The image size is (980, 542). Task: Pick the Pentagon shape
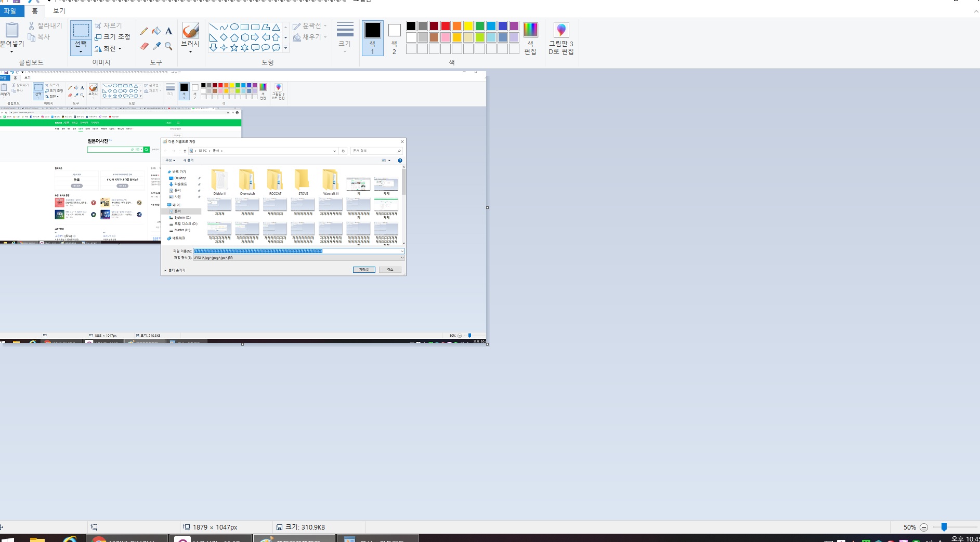click(234, 37)
